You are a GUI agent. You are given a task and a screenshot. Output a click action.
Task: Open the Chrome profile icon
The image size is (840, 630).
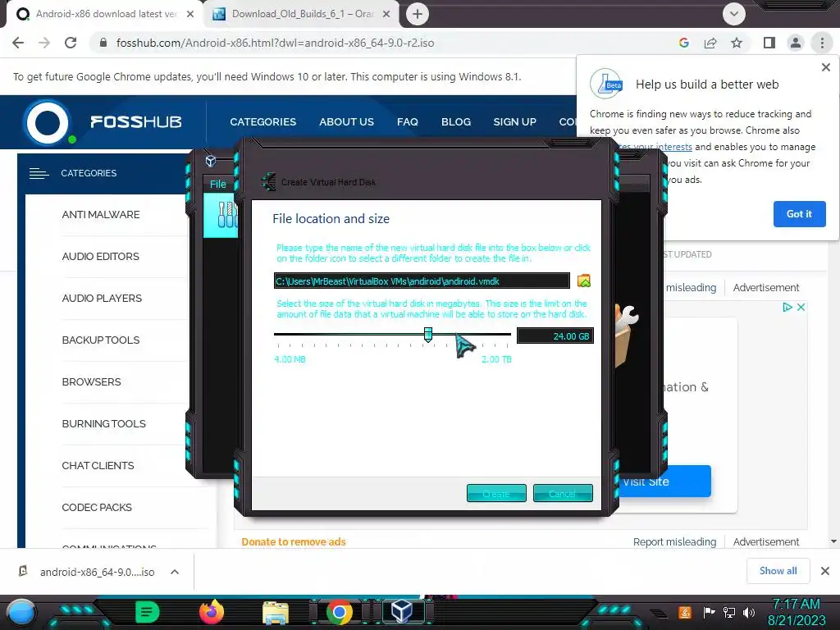[x=796, y=43]
